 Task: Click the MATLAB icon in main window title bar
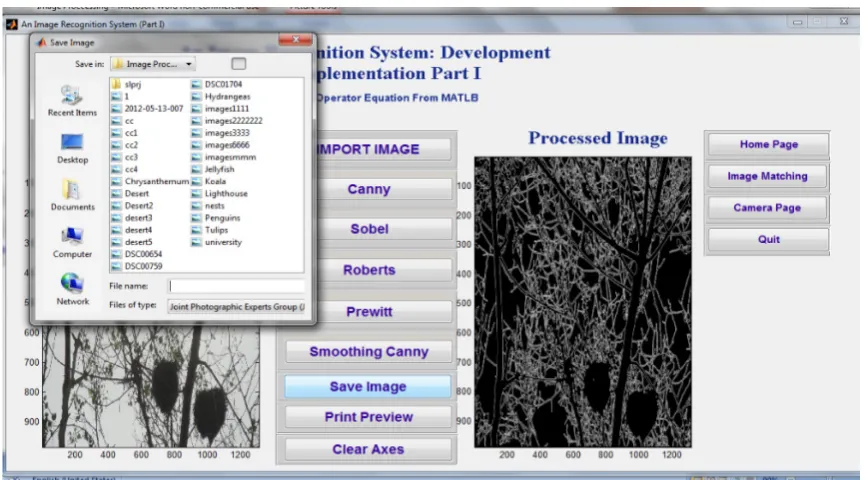[12, 24]
